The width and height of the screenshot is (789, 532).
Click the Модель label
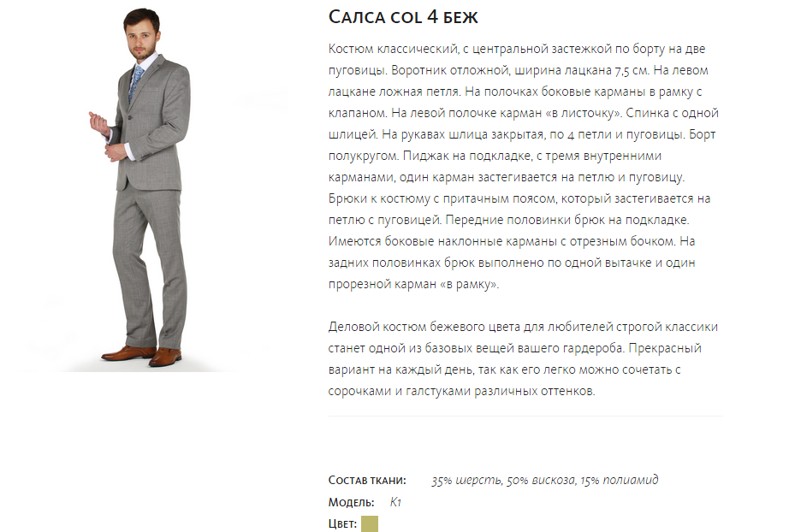[351, 502]
